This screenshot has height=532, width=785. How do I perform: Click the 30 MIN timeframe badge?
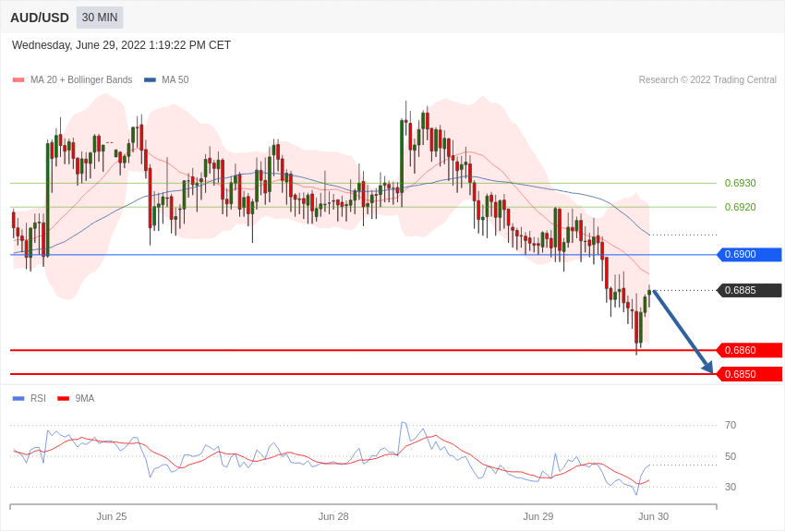[100, 18]
